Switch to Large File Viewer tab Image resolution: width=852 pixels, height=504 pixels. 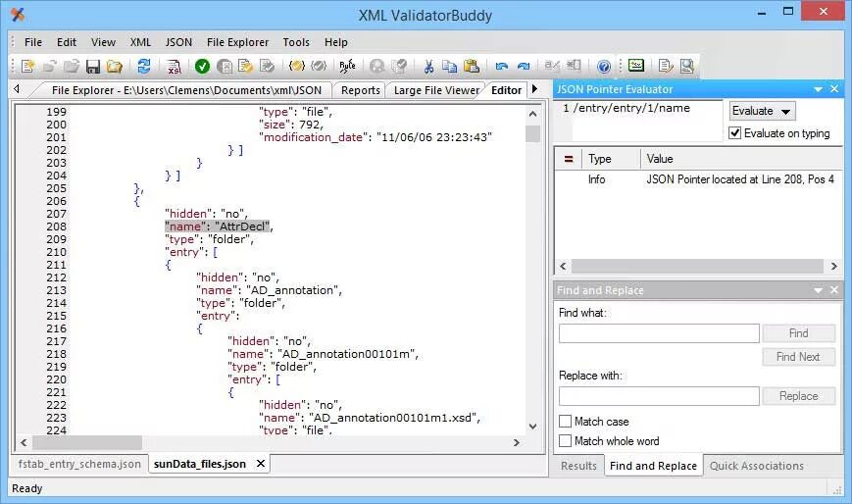pos(436,90)
